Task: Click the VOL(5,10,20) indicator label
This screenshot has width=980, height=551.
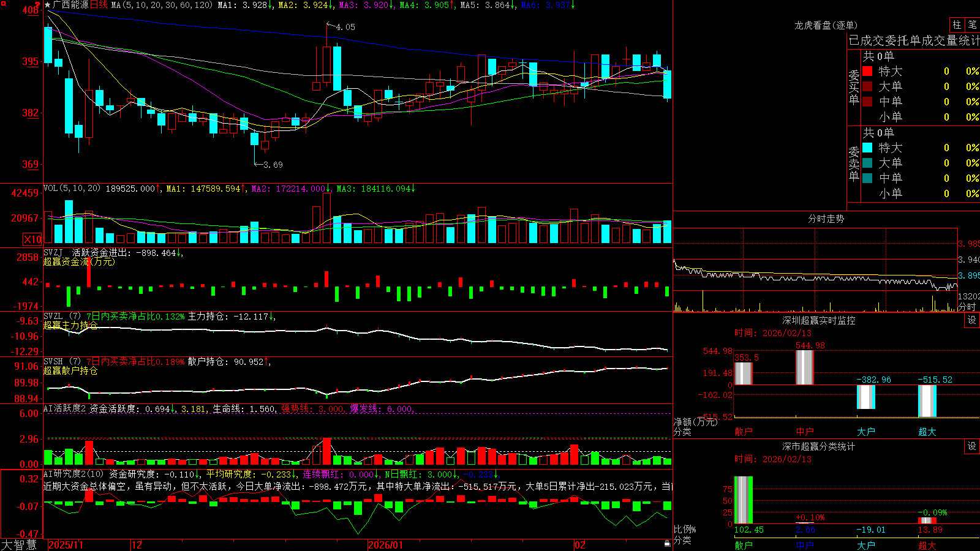Action: point(72,189)
